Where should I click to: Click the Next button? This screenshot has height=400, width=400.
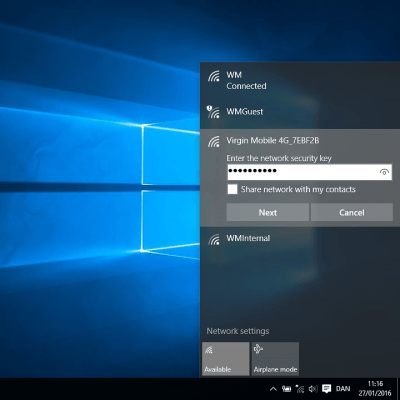pyautogui.click(x=268, y=212)
